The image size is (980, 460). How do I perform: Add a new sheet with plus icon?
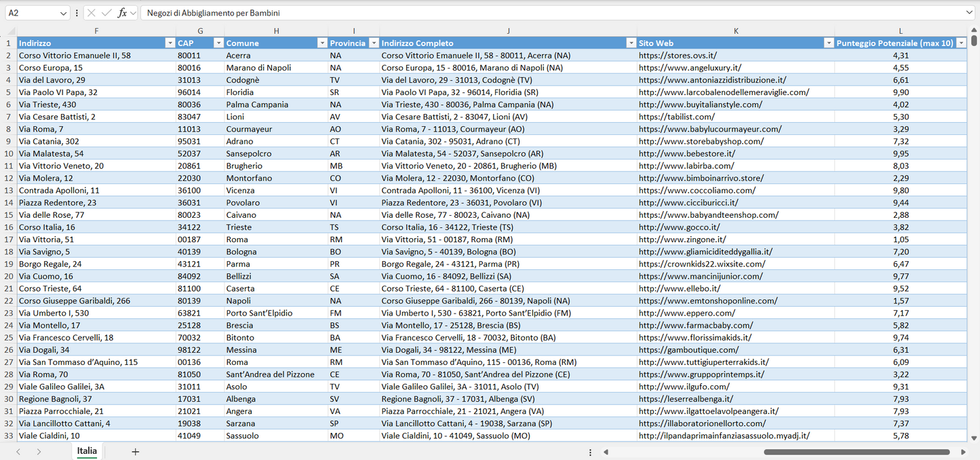[135, 452]
